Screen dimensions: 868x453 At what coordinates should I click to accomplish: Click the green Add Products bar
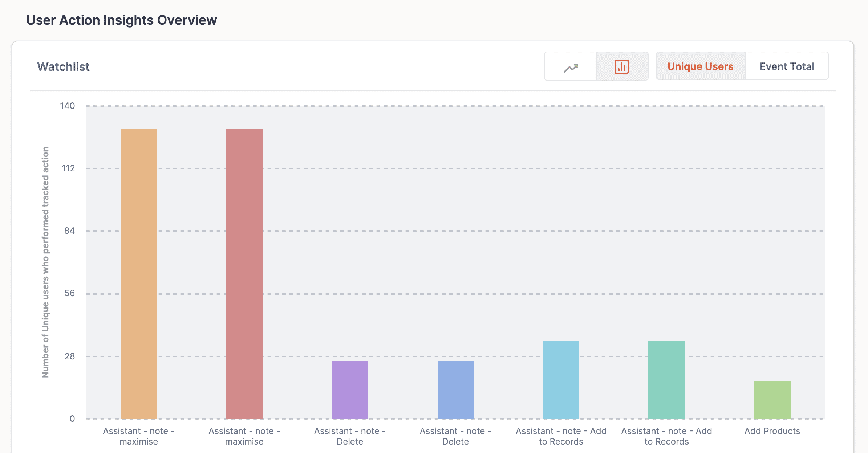coord(772,400)
